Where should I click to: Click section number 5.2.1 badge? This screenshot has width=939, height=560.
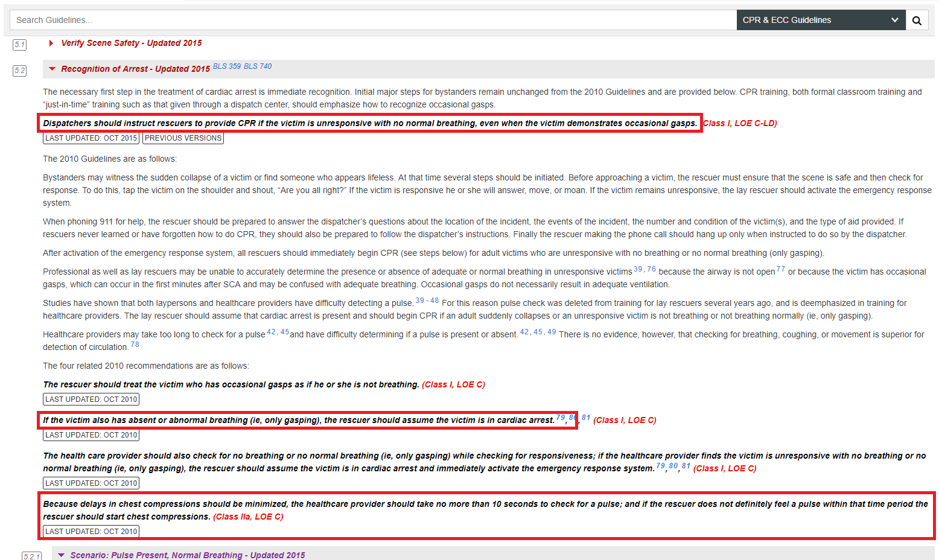[x=32, y=556]
